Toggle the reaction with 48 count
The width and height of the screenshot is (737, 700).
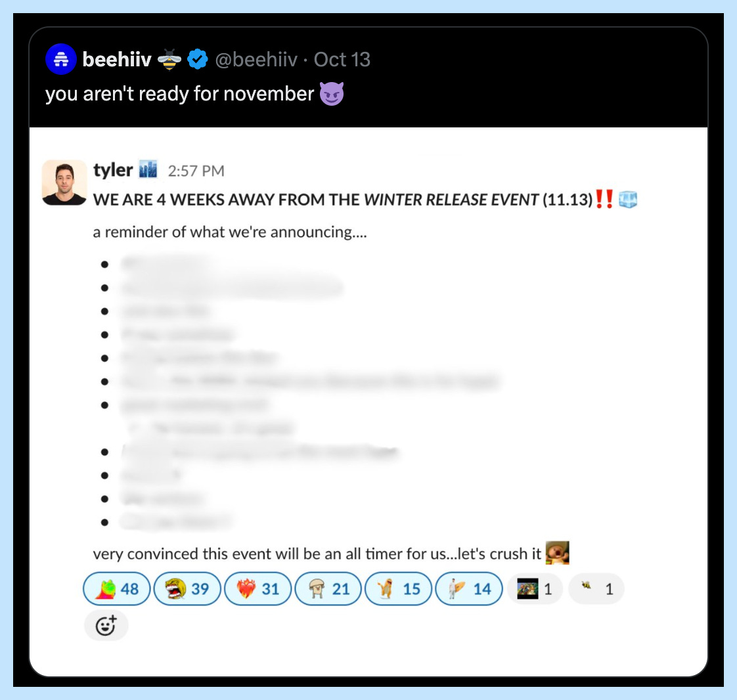pos(116,588)
